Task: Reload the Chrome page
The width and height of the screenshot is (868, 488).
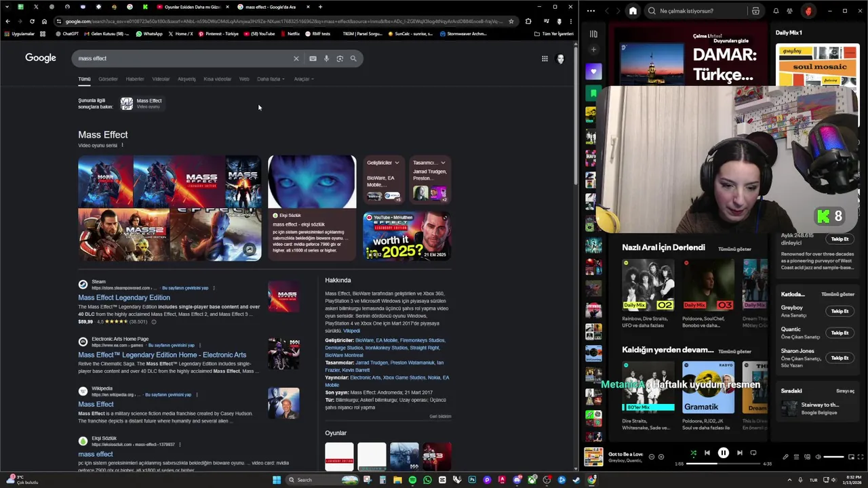Action: pyautogui.click(x=32, y=21)
